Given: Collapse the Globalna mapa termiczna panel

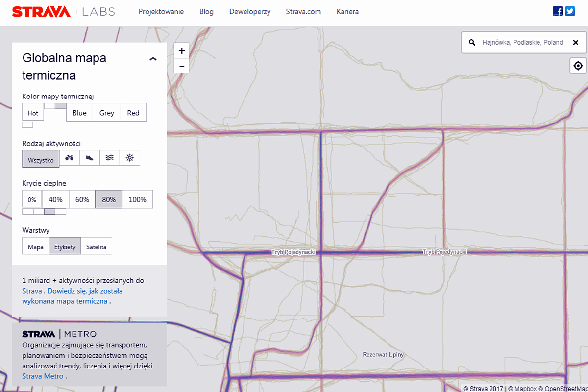Looking at the screenshot, I should coord(153,59).
